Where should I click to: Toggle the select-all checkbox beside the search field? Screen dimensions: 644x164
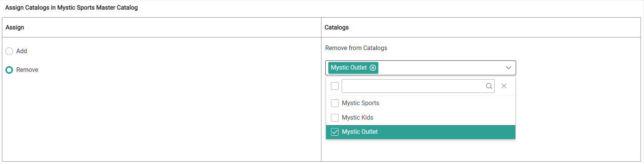pos(335,86)
